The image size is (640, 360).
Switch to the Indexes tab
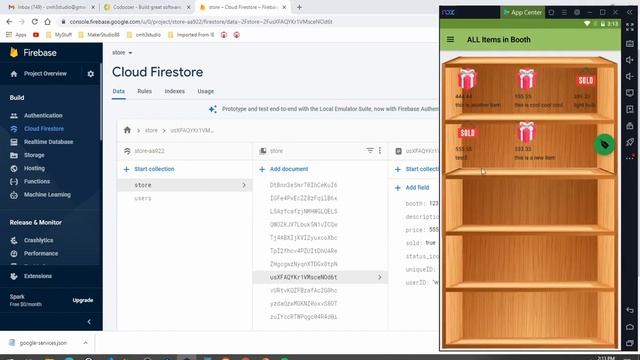(x=175, y=91)
